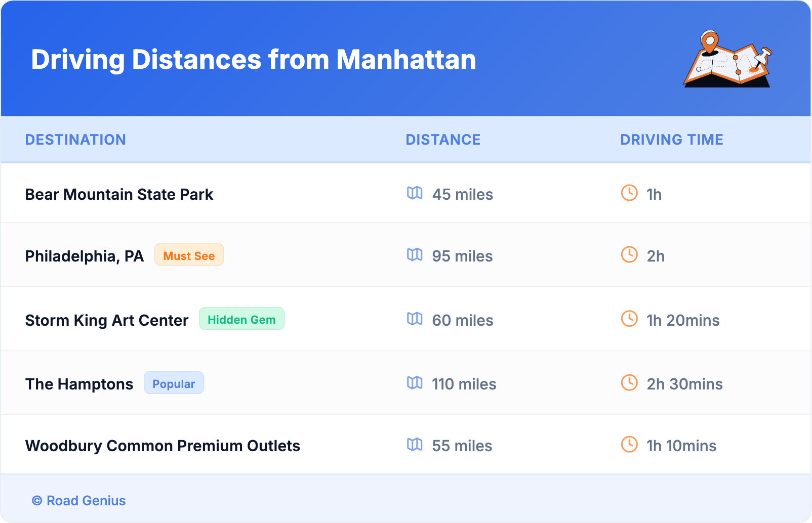This screenshot has height=523, width=812.
Task: Click clock icon next to 1h 10mins
Action: click(629, 444)
